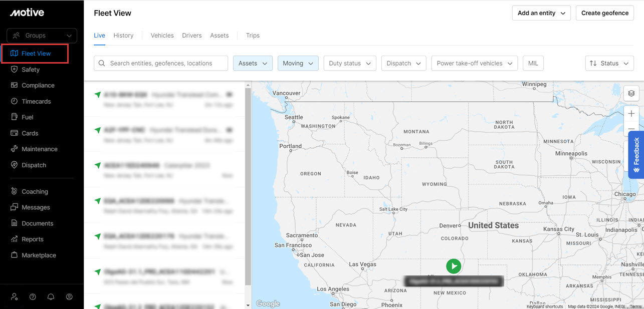Zoom in with the map plus button
644x309 pixels.
point(631,114)
